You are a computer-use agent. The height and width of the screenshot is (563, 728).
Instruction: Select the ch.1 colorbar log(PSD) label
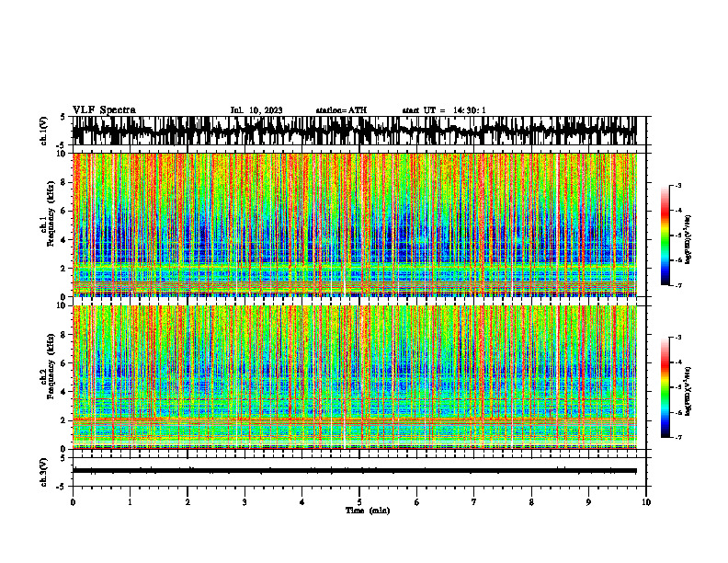pos(688,240)
